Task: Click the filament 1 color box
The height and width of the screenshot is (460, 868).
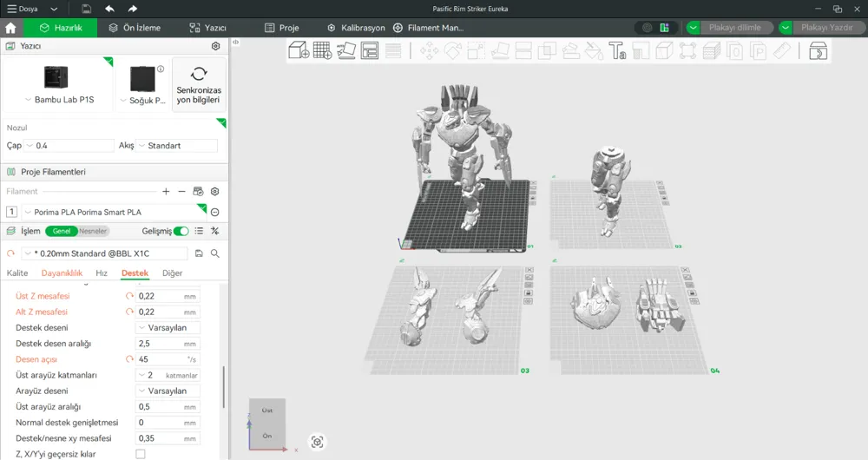Action: coord(11,212)
